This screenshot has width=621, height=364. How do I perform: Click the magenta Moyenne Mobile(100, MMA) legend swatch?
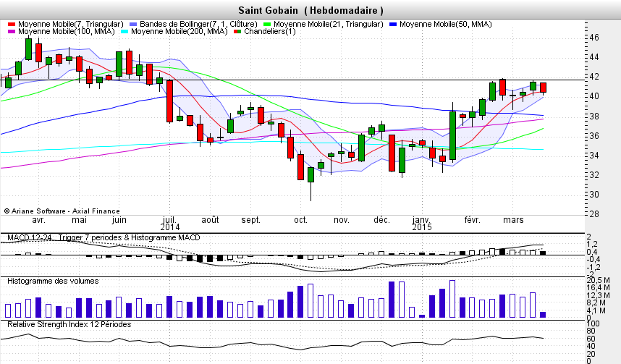[12, 31]
